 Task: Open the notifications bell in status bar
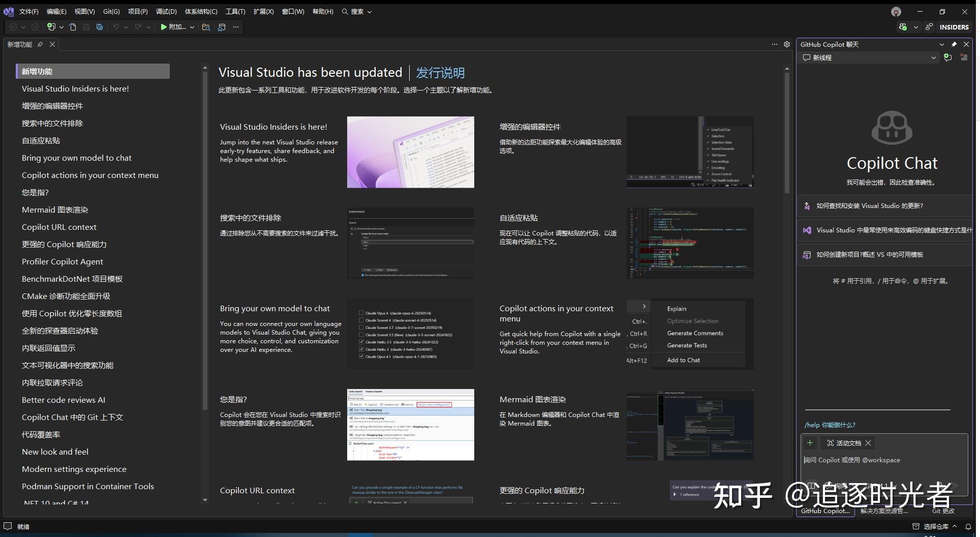[968, 526]
